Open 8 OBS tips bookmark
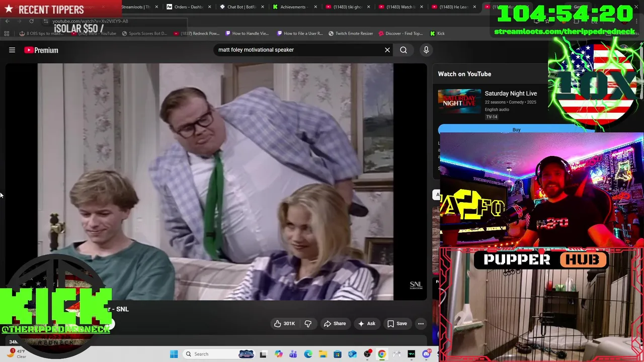This screenshot has width=644, height=362. (41, 34)
